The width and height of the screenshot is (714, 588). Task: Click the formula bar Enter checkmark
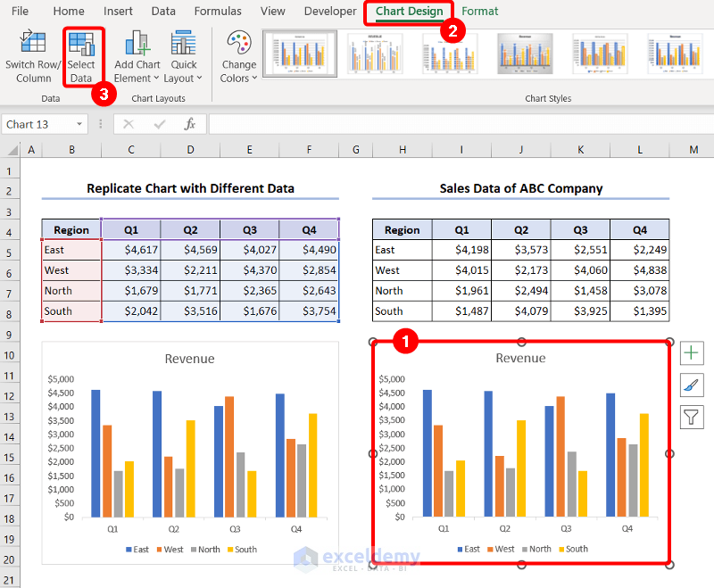pos(160,124)
